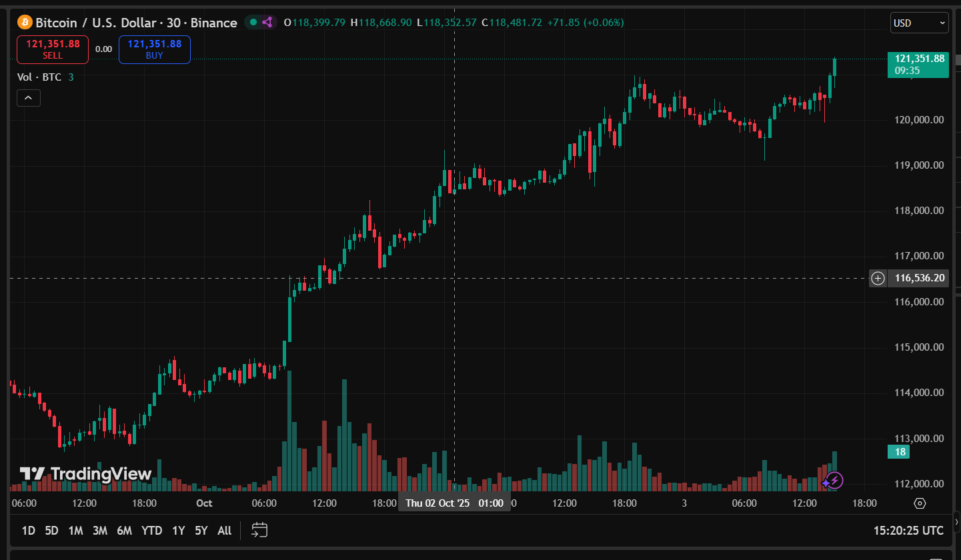Click the green market status dot

click(253, 23)
